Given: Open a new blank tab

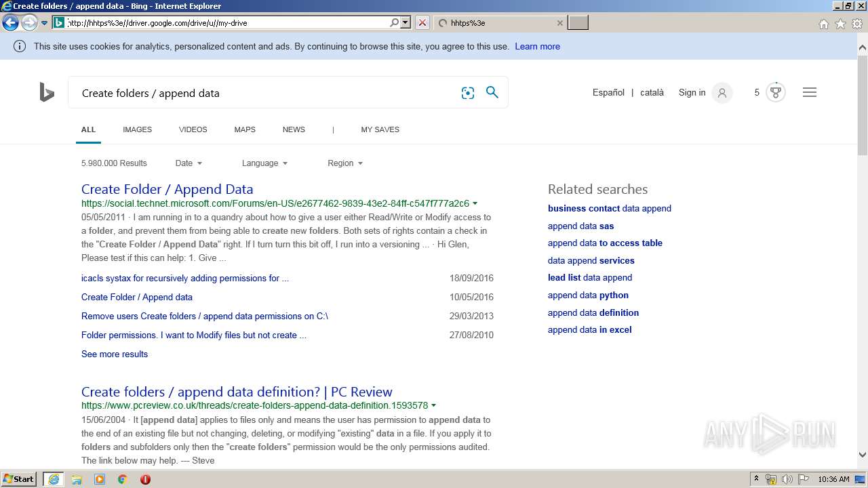Looking at the screenshot, I should pyautogui.click(x=578, y=23).
